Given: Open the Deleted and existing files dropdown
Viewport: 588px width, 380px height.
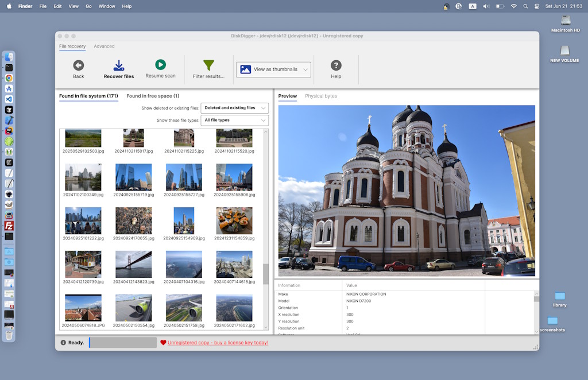Looking at the screenshot, I should pyautogui.click(x=235, y=108).
